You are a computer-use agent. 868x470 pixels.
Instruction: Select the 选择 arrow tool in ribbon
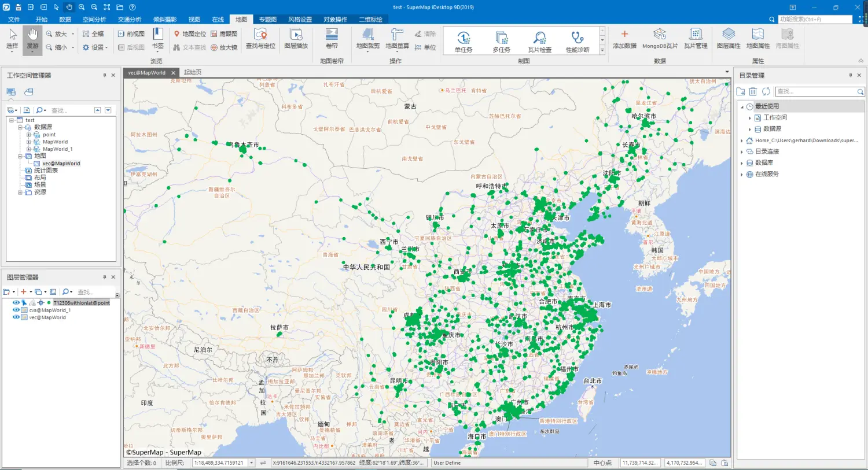point(12,39)
